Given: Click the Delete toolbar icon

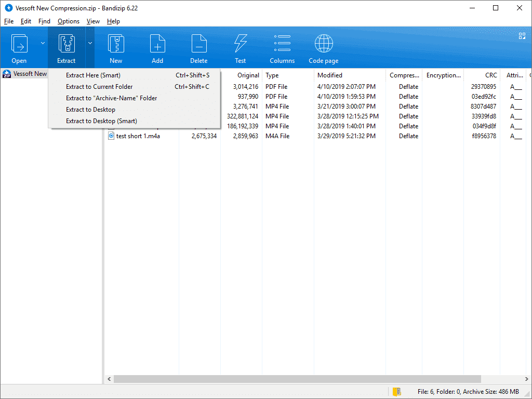Looking at the screenshot, I should (x=199, y=44).
